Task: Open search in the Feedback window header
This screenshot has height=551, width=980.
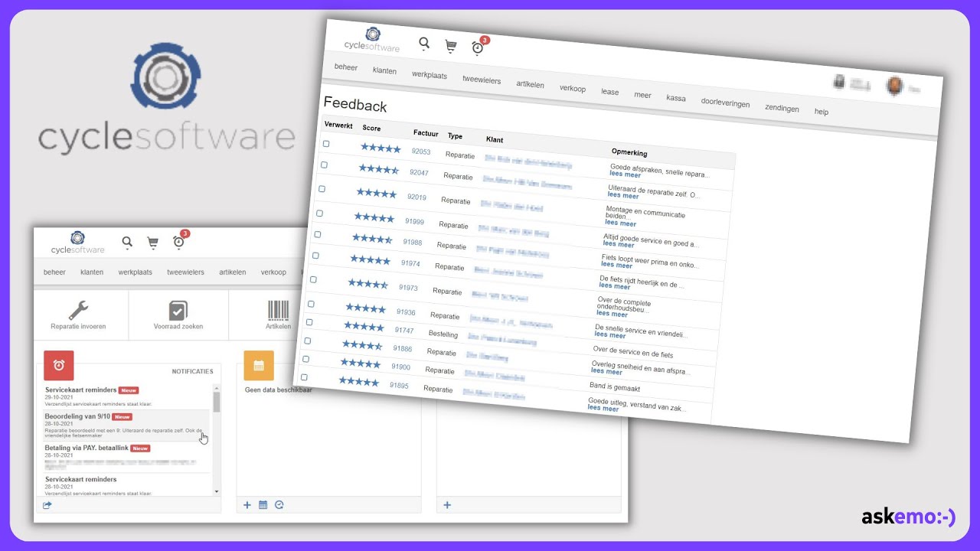Action: coord(424,44)
